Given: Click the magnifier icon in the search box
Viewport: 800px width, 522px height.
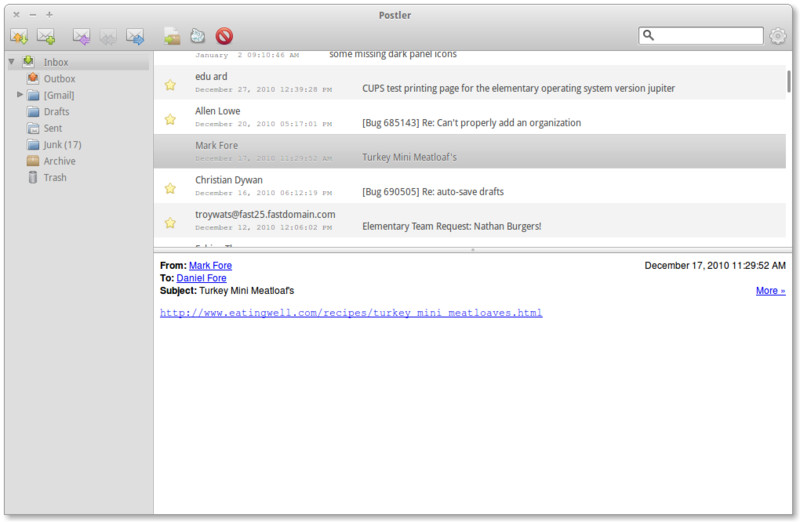Looking at the screenshot, I should (648, 35).
